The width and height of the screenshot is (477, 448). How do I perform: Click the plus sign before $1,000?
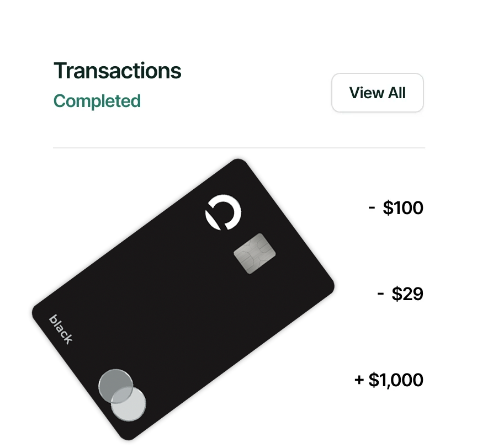point(359,380)
